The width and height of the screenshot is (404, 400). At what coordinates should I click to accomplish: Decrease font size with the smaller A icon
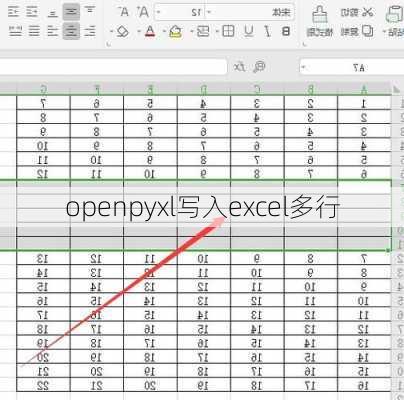click(124, 13)
